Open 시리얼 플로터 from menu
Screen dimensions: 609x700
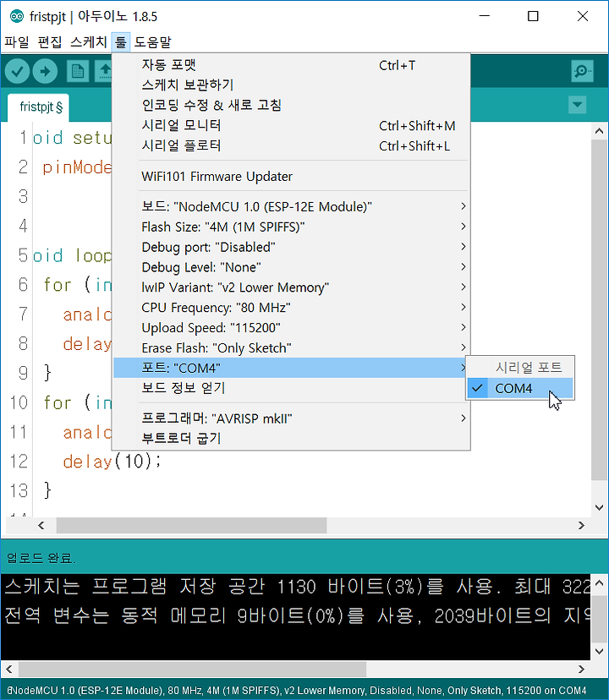point(291,145)
